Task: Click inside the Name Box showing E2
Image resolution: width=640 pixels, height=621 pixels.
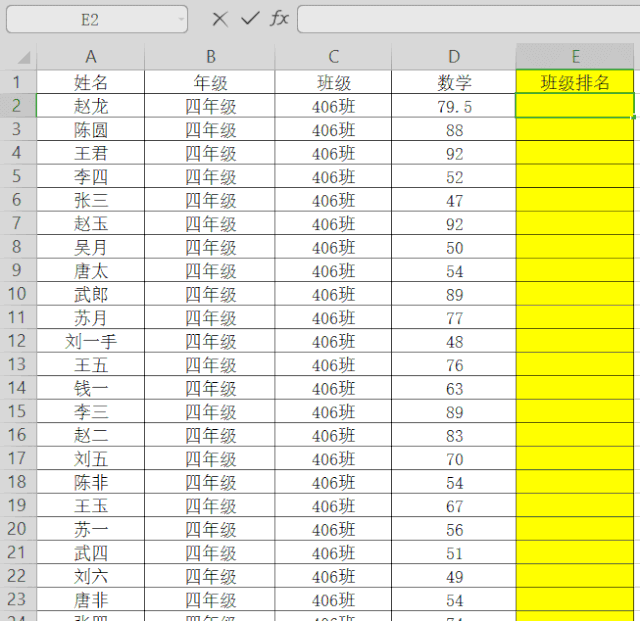Action: pyautogui.click(x=90, y=19)
